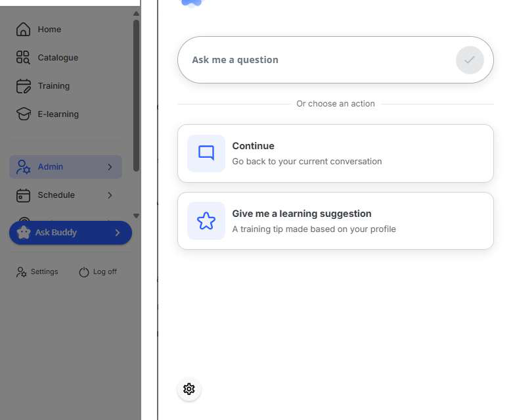The image size is (513, 420).
Task: Click the Home house icon
Action: pos(23,29)
